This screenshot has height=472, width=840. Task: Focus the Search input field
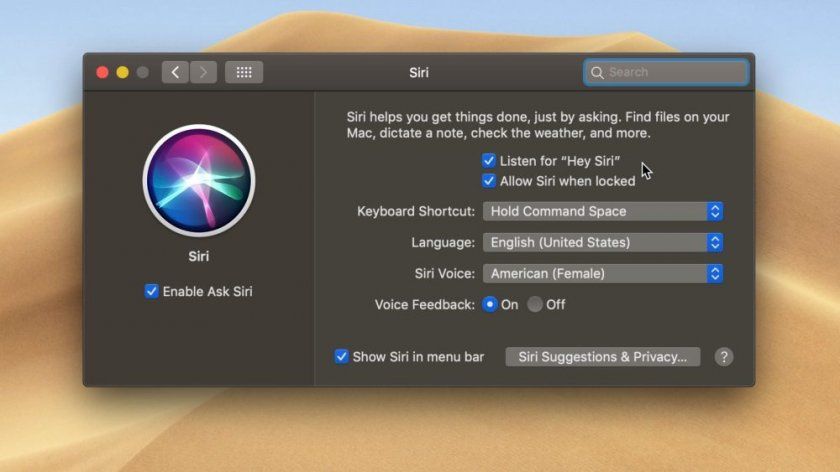666,72
